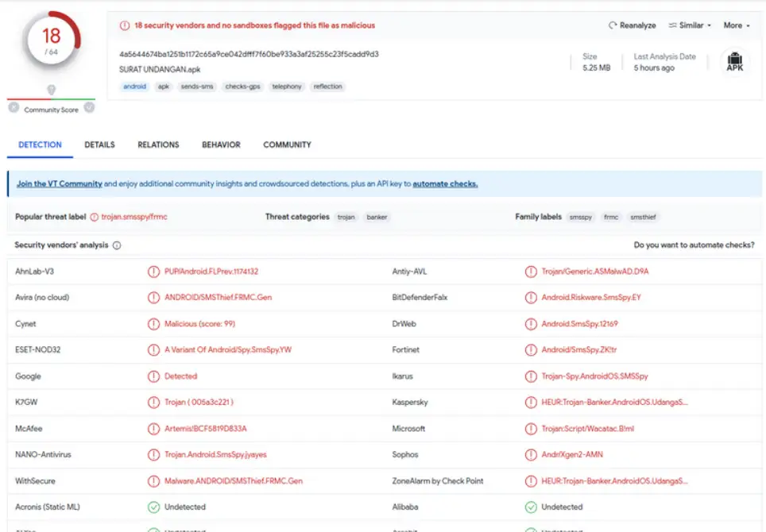
Task: Click the trojan threat category chip
Action: pos(346,217)
